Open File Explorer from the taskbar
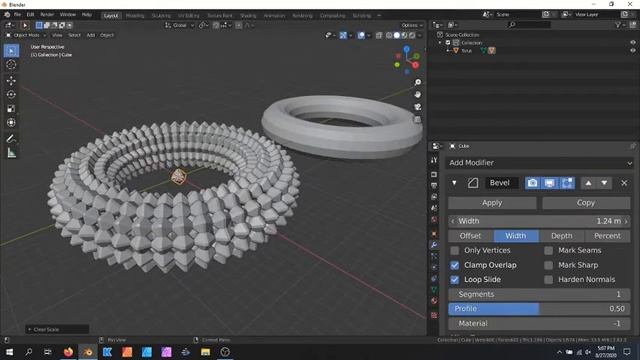Screen dimensions: 640x360 tap(205, 352)
